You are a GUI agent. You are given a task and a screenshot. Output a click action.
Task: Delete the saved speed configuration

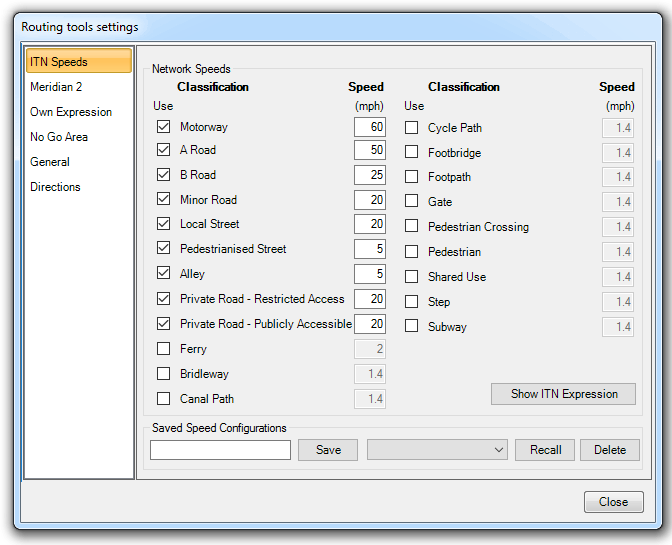tap(609, 450)
